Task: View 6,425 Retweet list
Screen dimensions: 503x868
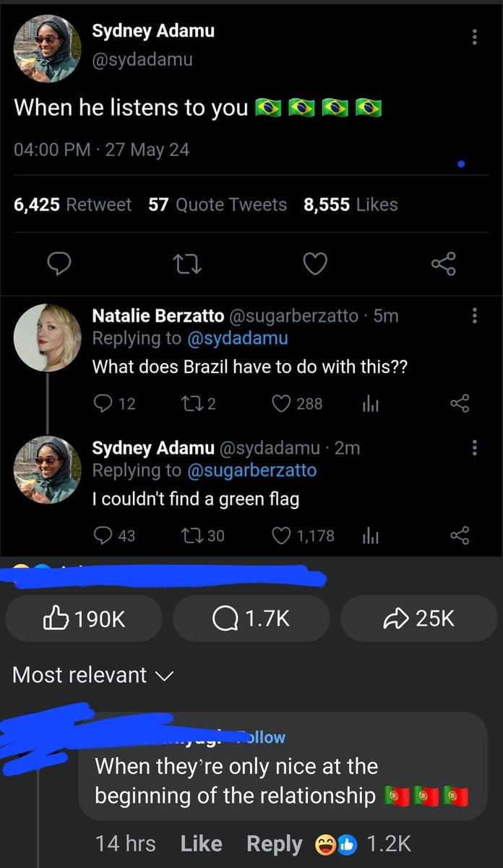Action: coord(72,205)
